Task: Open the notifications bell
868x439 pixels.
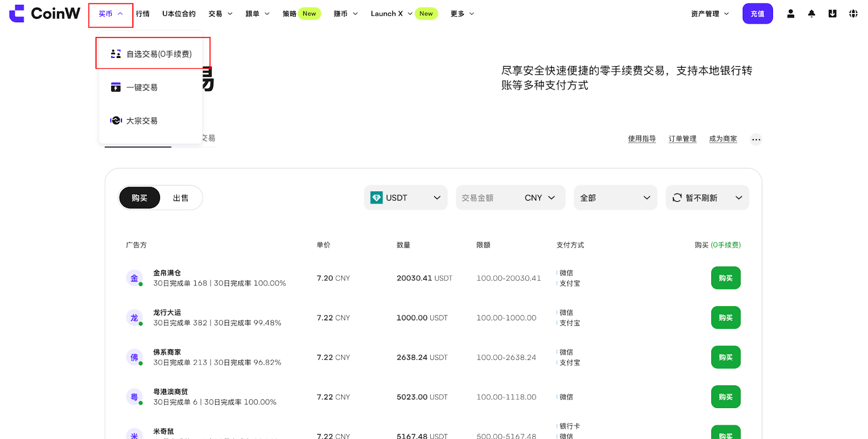Action: tap(812, 14)
